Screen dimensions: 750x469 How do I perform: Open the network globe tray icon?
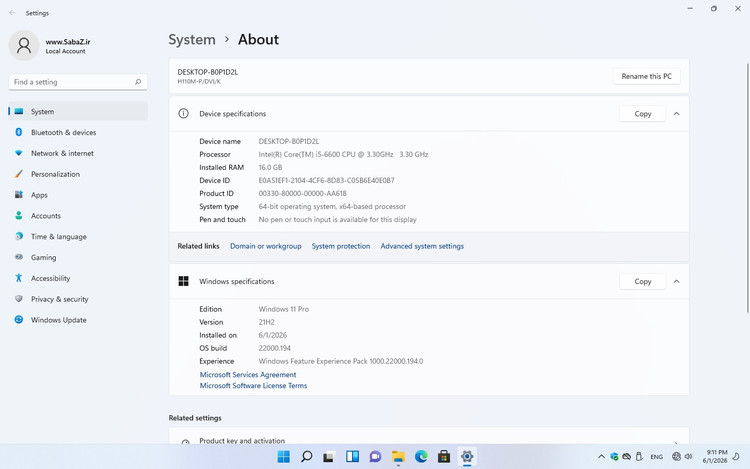coord(676,457)
